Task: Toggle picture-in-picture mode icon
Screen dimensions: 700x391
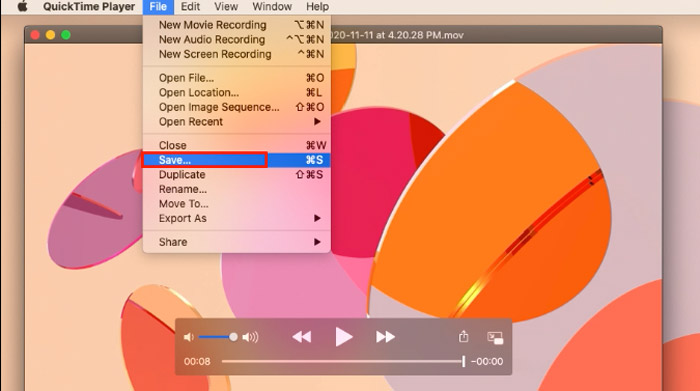Action: click(x=495, y=338)
